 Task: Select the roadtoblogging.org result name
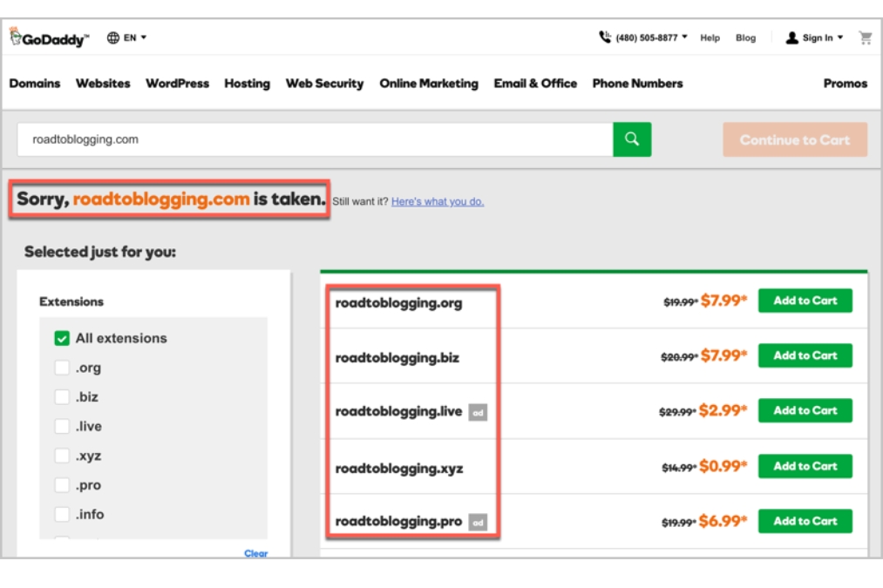click(x=398, y=303)
